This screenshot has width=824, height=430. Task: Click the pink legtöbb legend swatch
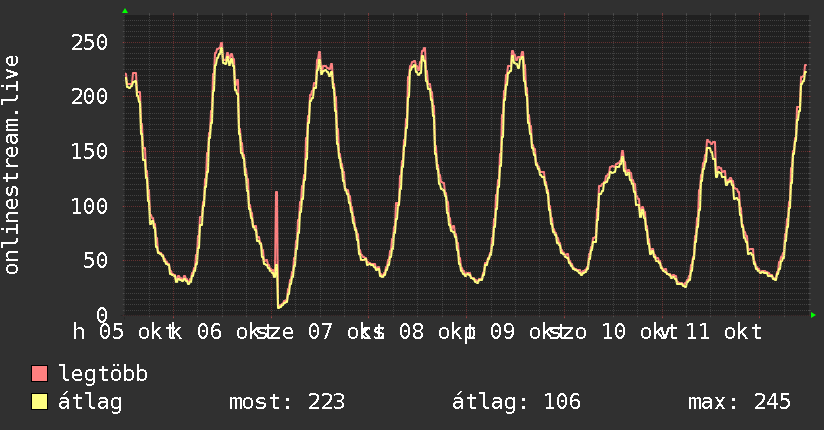pos(39,373)
